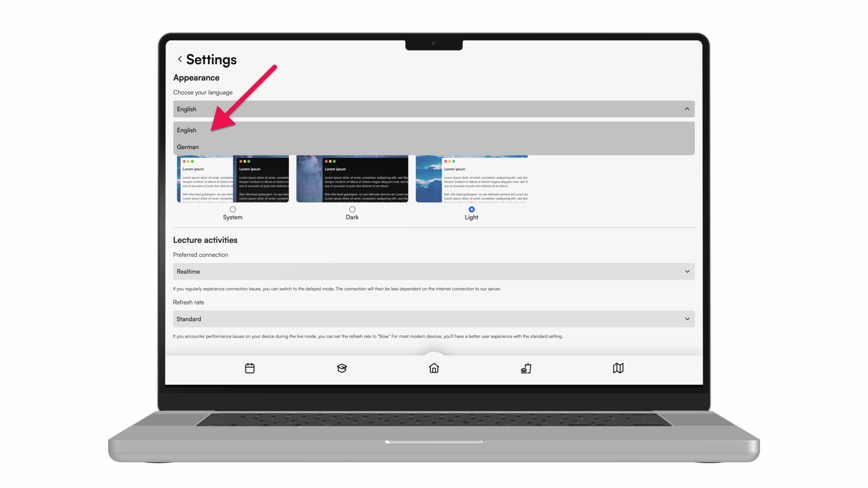The image size is (868, 488).
Task: Select the System theme radio button
Action: (233, 209)
